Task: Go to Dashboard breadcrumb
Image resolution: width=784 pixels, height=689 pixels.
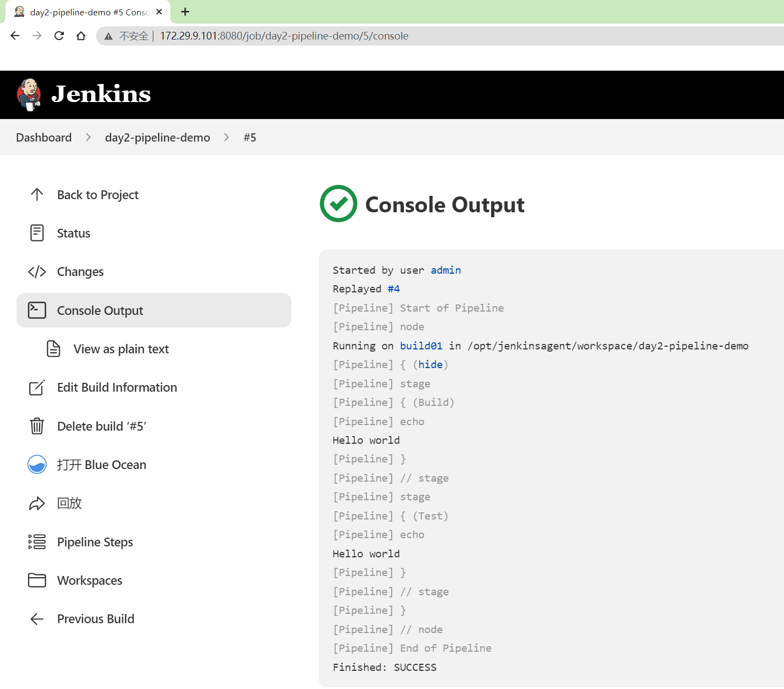Action: click(x=44, y=137)
